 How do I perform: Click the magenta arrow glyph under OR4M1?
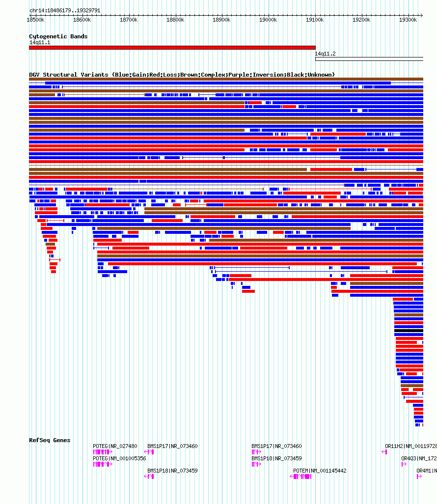click(419, 476)
